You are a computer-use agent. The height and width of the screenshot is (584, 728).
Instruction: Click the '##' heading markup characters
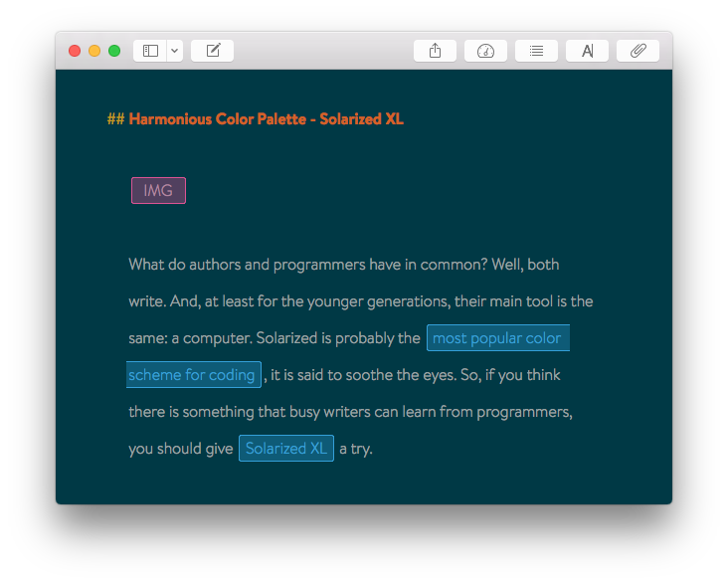(x=115, y=119)
